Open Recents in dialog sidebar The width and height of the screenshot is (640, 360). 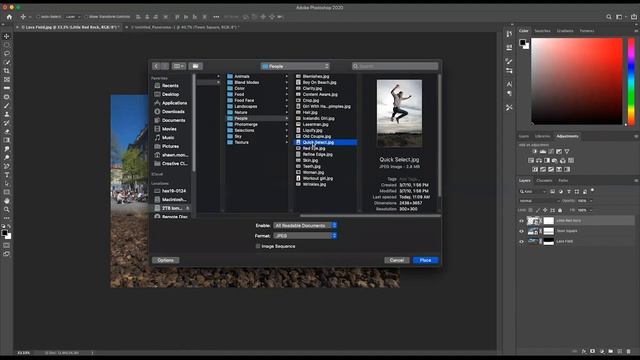[x=170, y=86]
